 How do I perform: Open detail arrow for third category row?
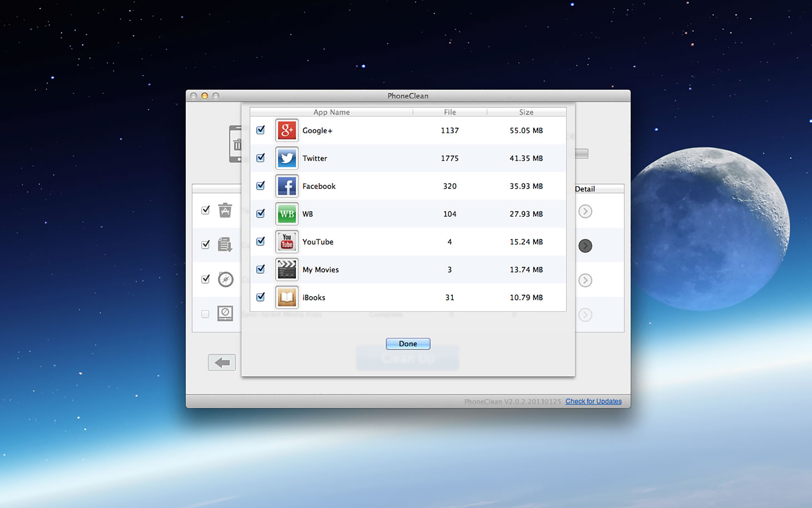coord(585,280)
